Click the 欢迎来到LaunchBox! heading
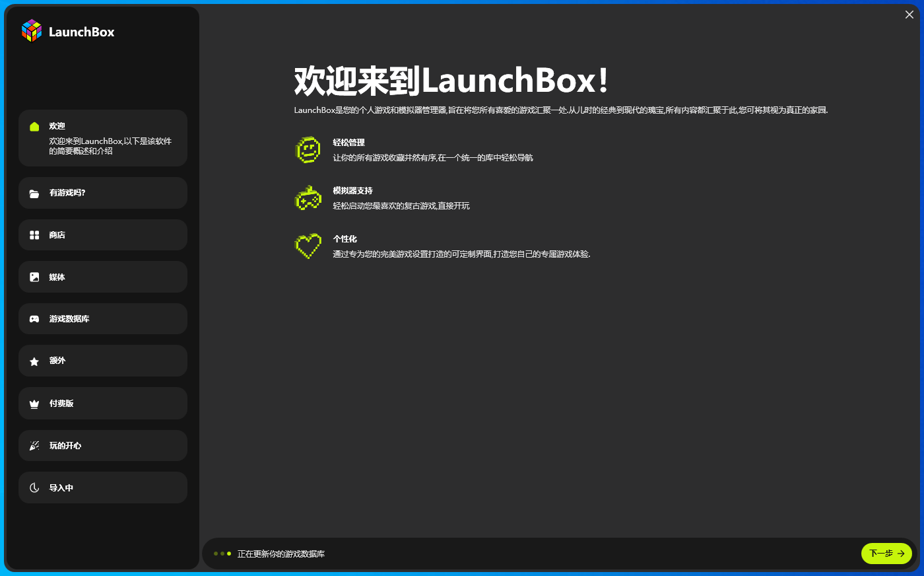924x576 pixels. (x=451, y=81)
